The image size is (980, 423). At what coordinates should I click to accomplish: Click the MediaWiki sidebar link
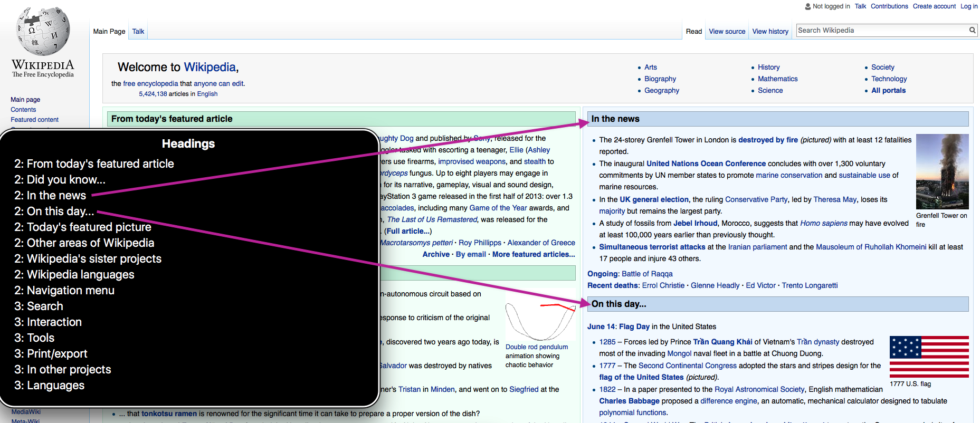26,412
